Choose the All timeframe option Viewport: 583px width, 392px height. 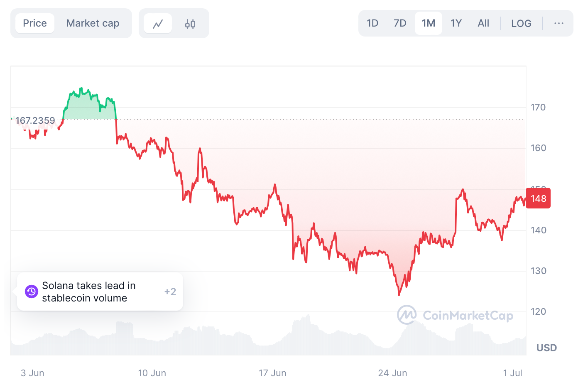(483, 23)
